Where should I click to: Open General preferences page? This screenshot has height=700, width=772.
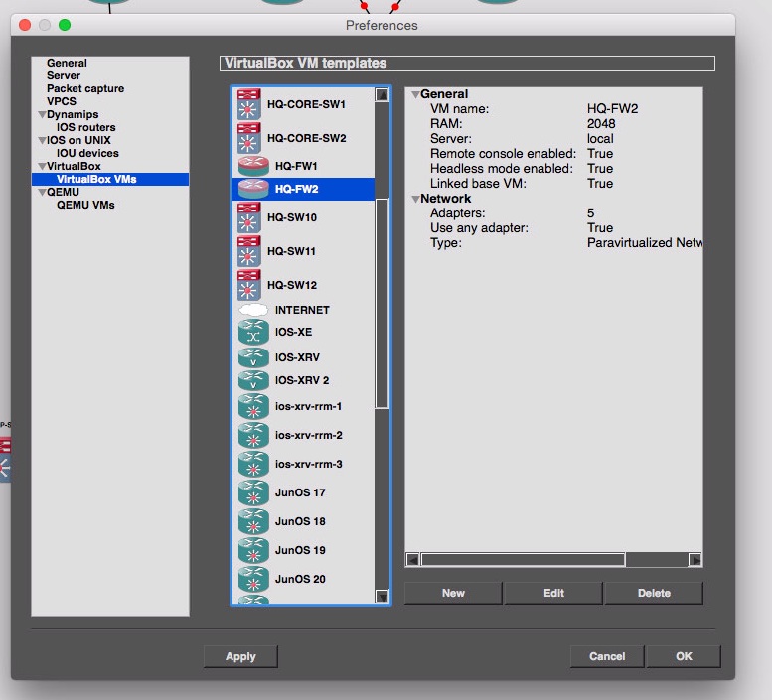coord(67,63)
